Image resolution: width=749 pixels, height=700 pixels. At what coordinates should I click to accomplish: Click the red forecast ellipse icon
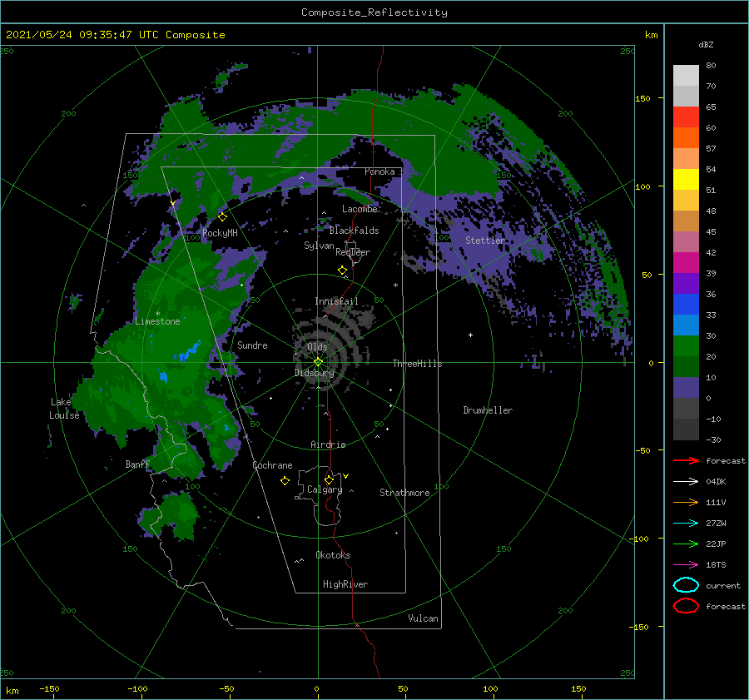click(686, 606)
